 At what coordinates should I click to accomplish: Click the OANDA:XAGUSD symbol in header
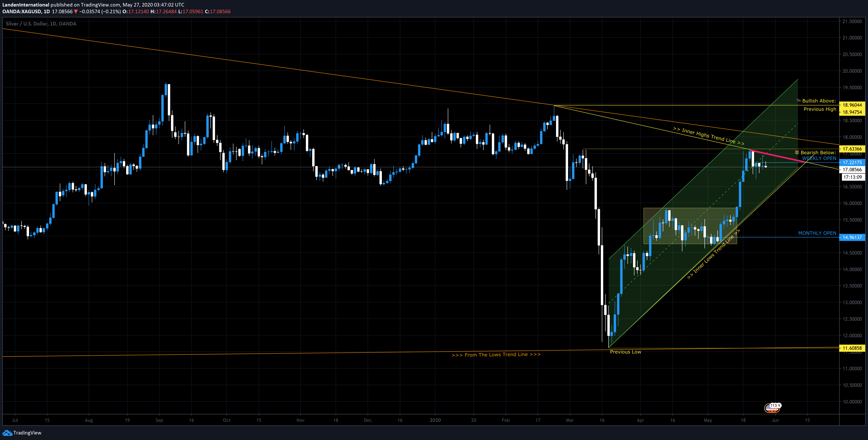click(22, 11)
